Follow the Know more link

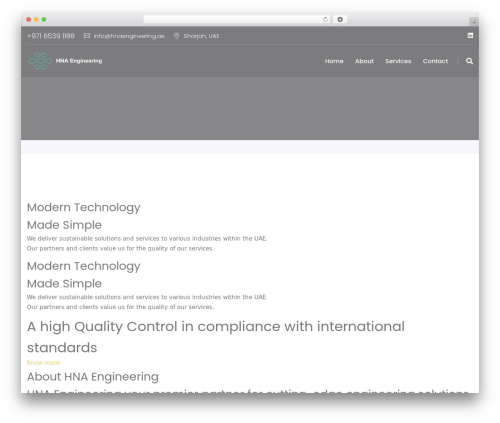coord(43,362)
